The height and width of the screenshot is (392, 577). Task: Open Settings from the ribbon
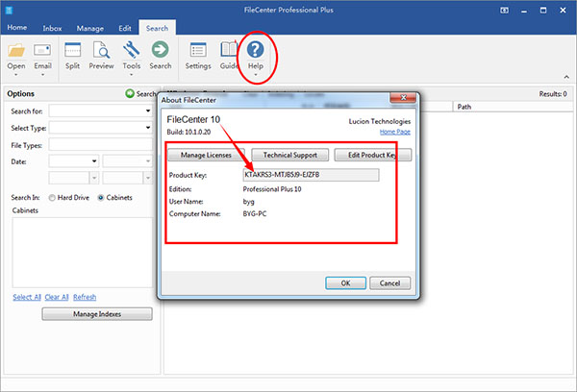[x=198, y=50]
